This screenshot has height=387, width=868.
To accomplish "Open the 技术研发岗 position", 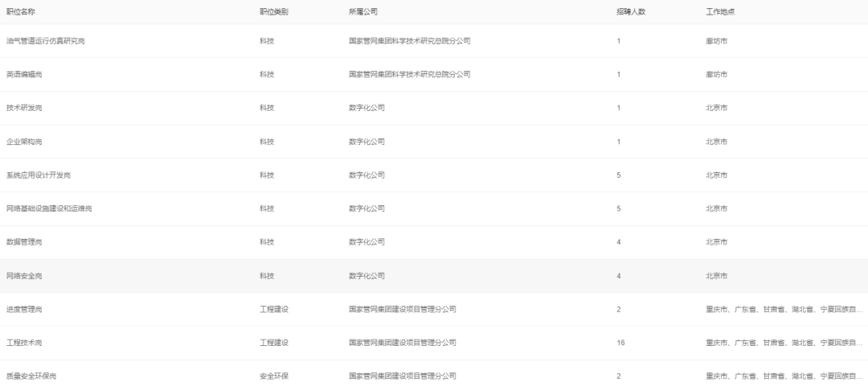I will [24, 108].
